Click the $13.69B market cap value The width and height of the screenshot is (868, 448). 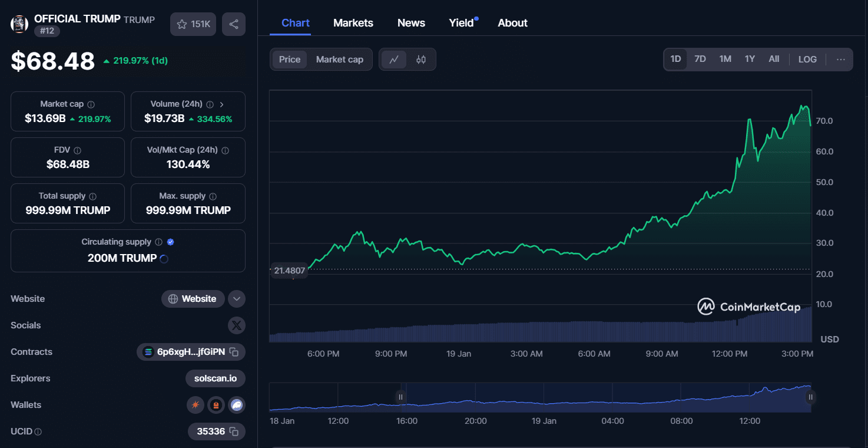coord(45,118)
